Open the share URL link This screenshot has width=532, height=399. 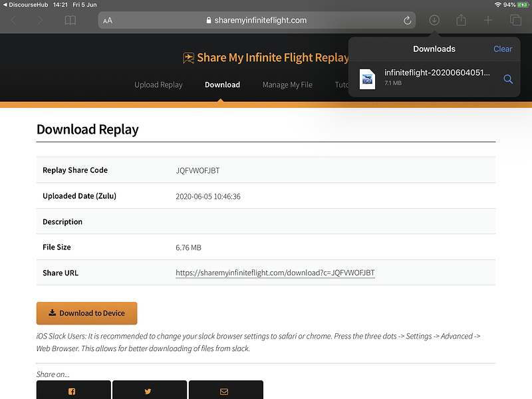(275, 273)
